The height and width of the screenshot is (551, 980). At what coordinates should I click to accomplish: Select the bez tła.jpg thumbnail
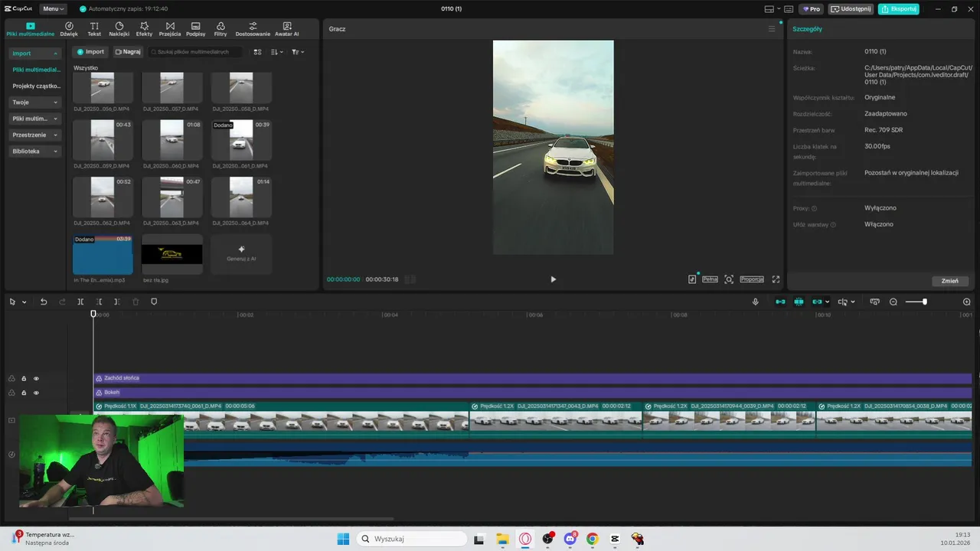pyautogui.click(x=171, y=254)
